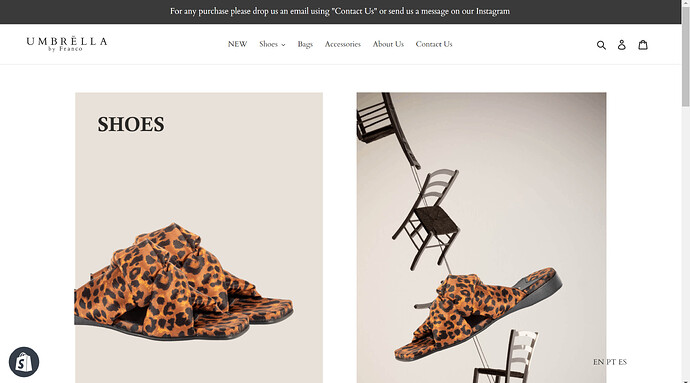Open the hanging chairs sandal photo
This screenshot has height=383, width=690.
point(481,238)
